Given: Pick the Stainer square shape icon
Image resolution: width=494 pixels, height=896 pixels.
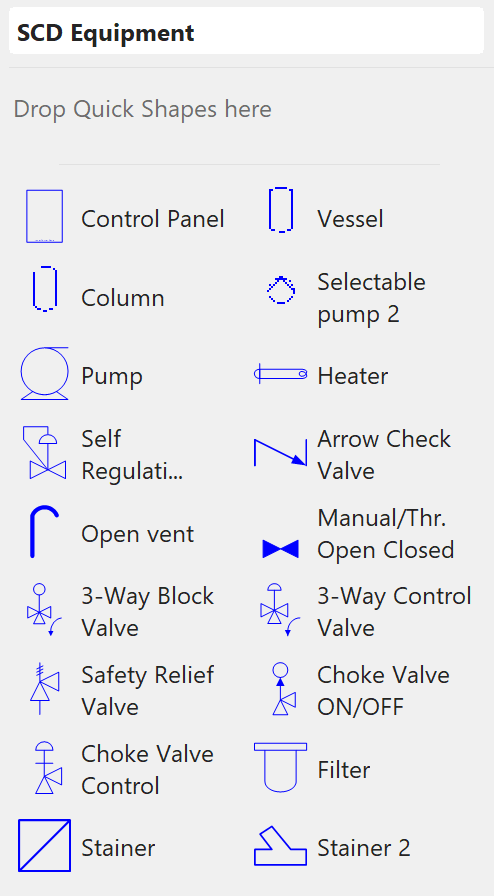Looking at the screenshot, I should 45,846.
